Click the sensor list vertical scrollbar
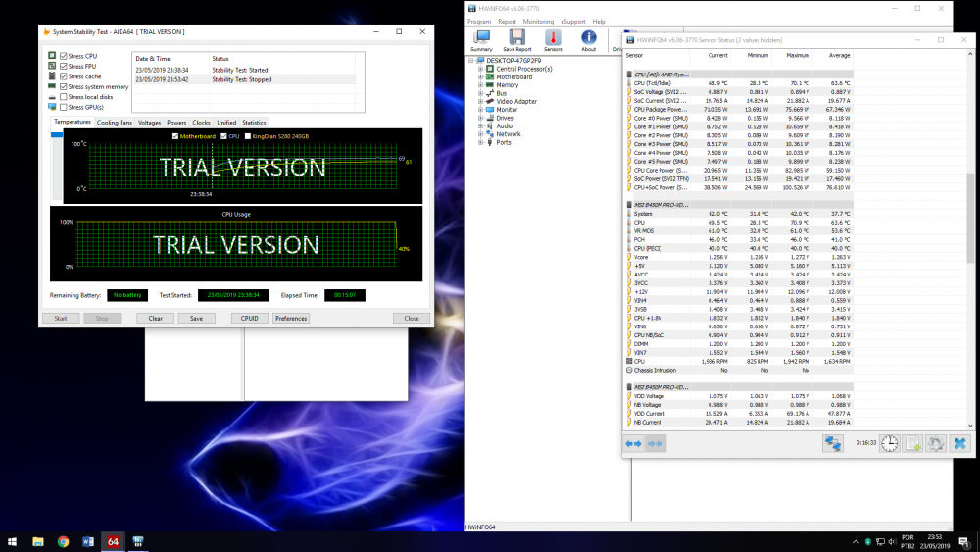Image resolution: width=980 pixels, height=552 pixels. (970, 216)
